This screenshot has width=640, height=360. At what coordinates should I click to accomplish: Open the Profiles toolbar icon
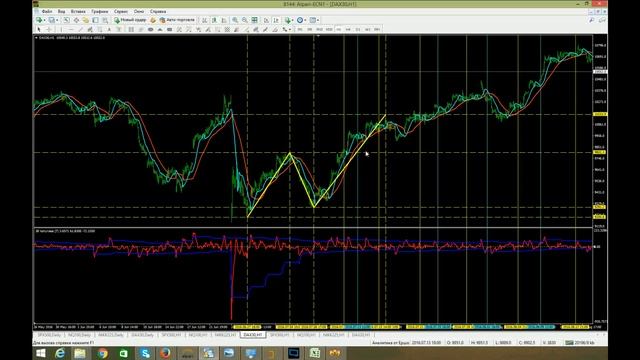[51, 20]
